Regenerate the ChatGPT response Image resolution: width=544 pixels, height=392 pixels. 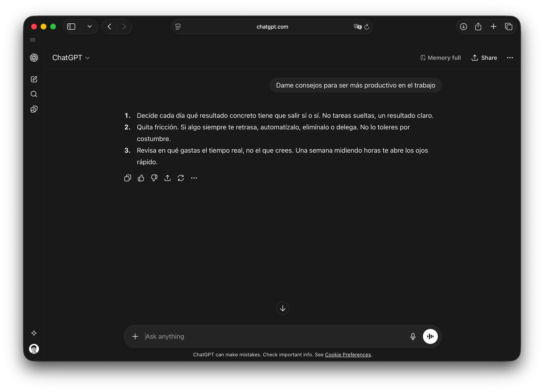pyautogui.click(x=181, y=178)
